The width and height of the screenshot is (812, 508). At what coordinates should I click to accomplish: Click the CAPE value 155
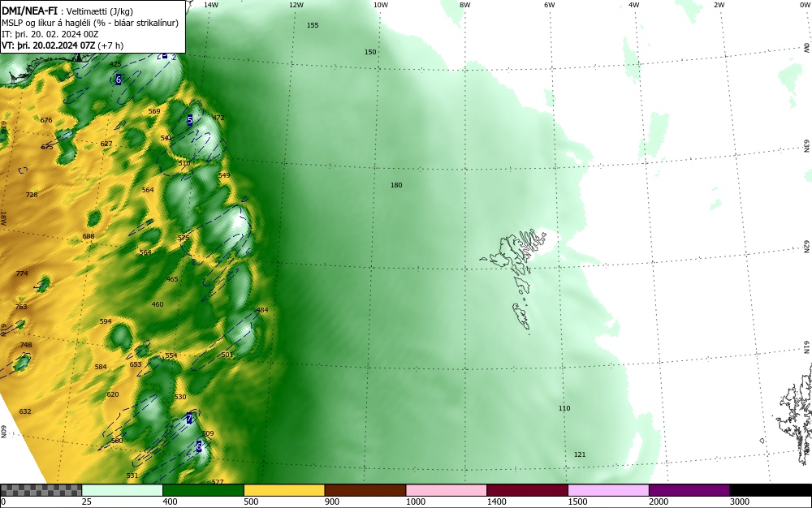click(313, 25)
